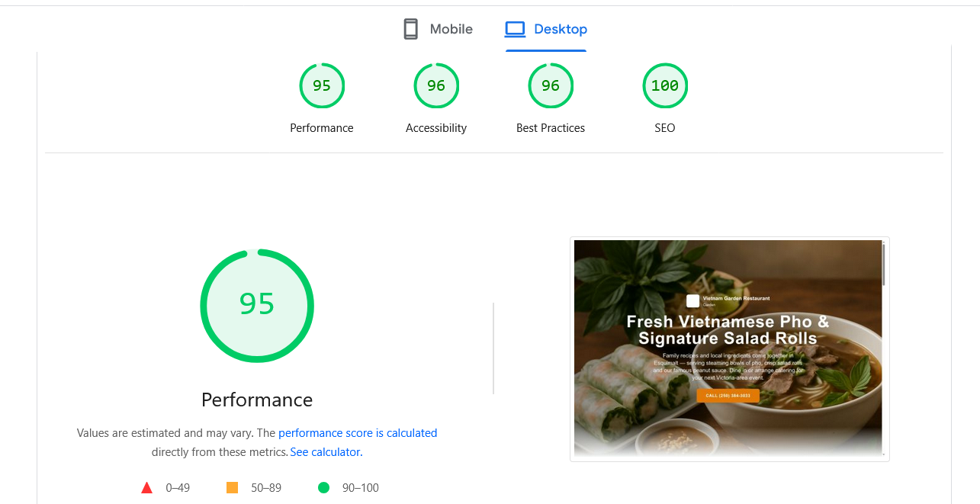Click the Performance heading below the large gauge

[x=256, y=400]
